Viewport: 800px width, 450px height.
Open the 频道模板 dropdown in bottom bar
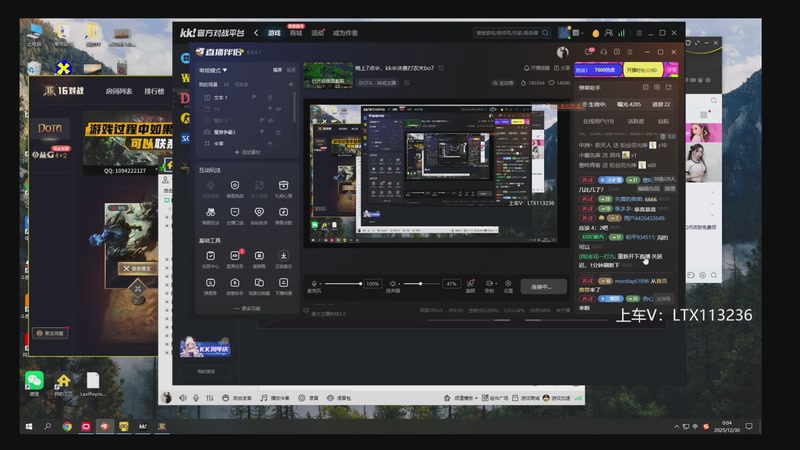[x=461, y=398]
